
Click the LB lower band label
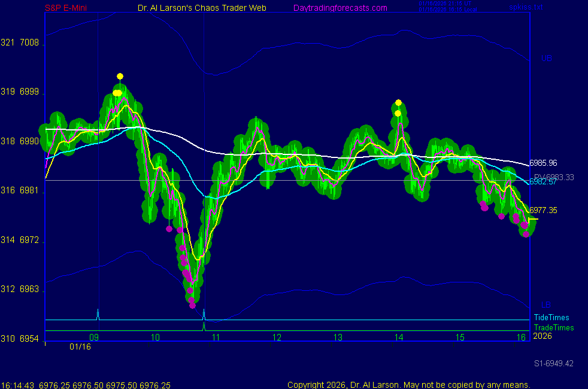546,305
